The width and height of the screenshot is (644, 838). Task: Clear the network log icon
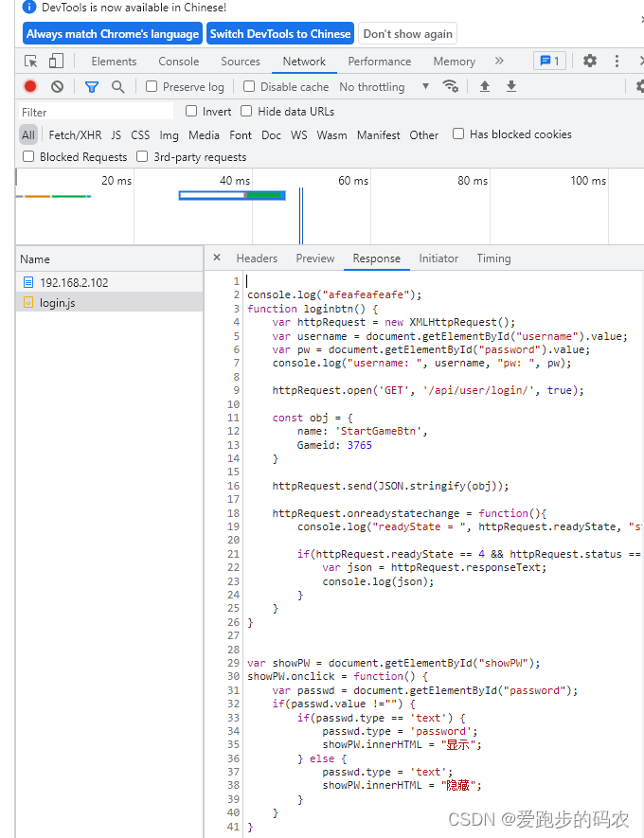tap(57, 86)
